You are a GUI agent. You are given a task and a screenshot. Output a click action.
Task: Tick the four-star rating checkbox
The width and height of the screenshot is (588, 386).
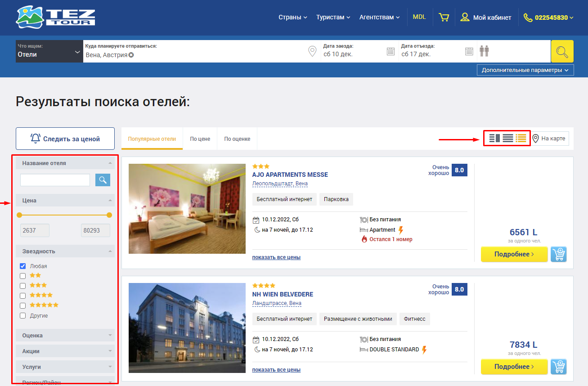[x=23, y=296]
